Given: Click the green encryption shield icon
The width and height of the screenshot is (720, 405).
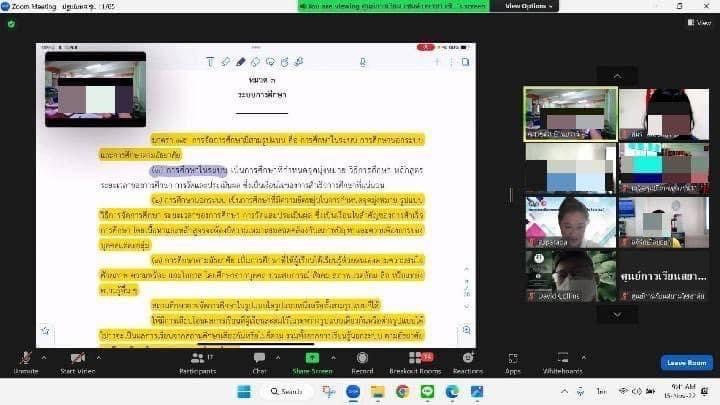Looking at the screenshot, I should 11,24.
